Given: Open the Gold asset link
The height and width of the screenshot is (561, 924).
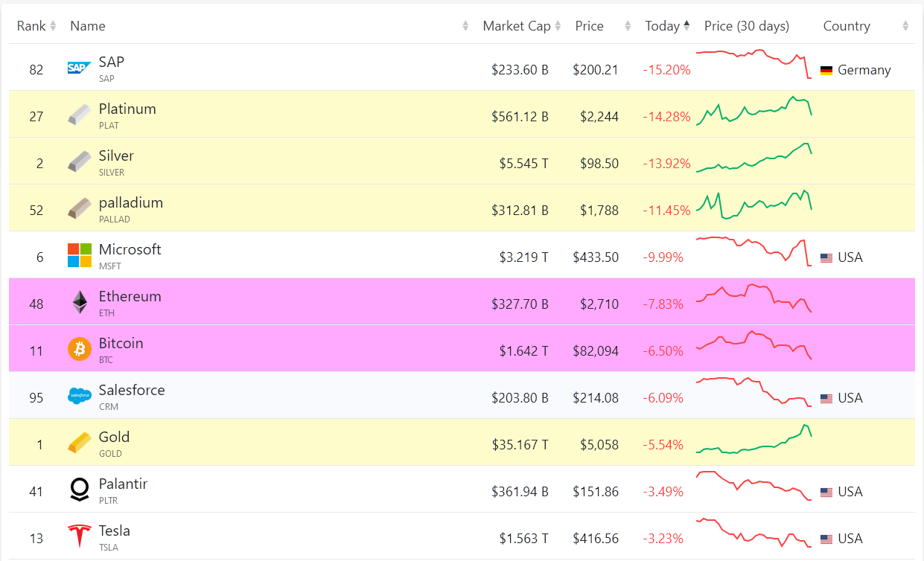Looking at the screenshot, I should [114, 437].
